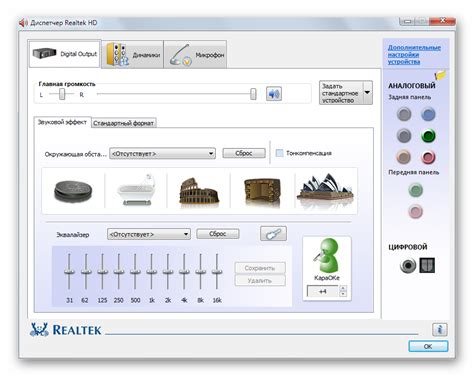Enable the Тонкомпенсация checkbox
This screenshot has height=377, width=474.
click(x=279, y=153)
